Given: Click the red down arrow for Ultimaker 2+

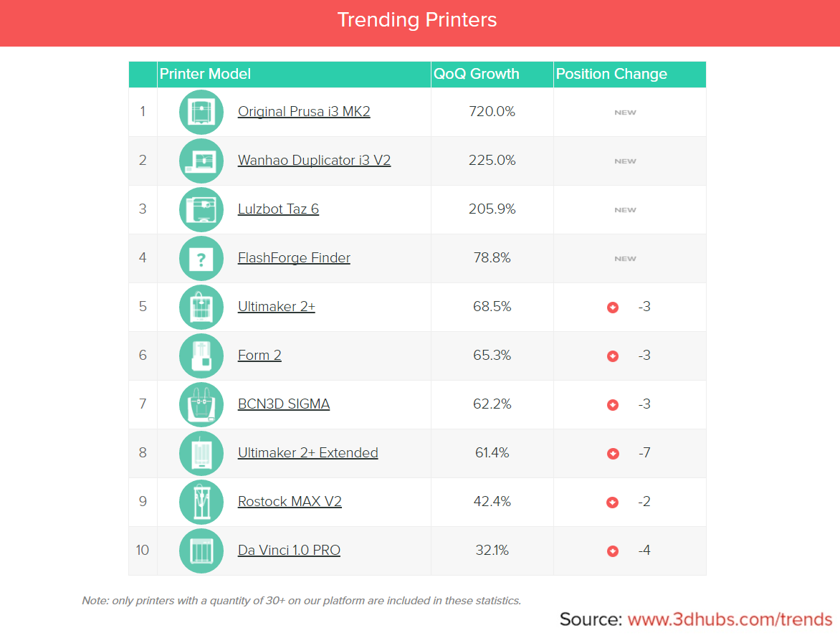Looking at the screenshot, I should 613,308.
